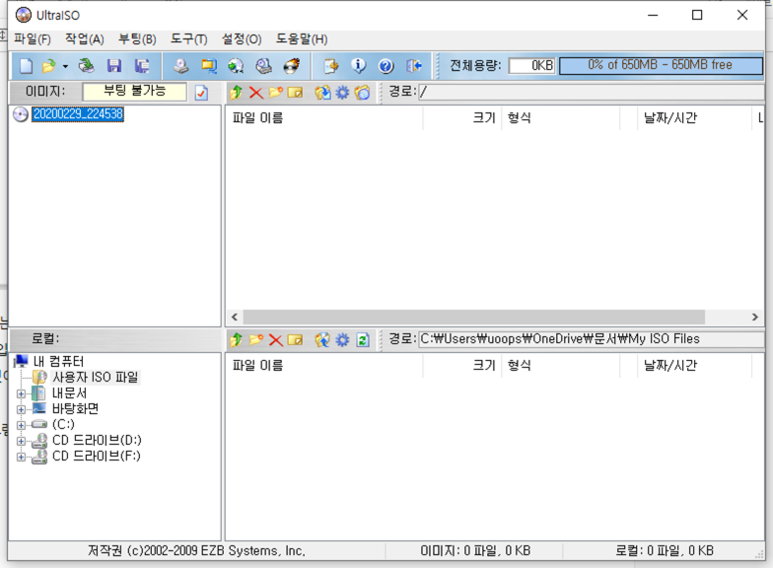Click the Open CD/DVD icon in toolbar

click(x=87, y=66)
